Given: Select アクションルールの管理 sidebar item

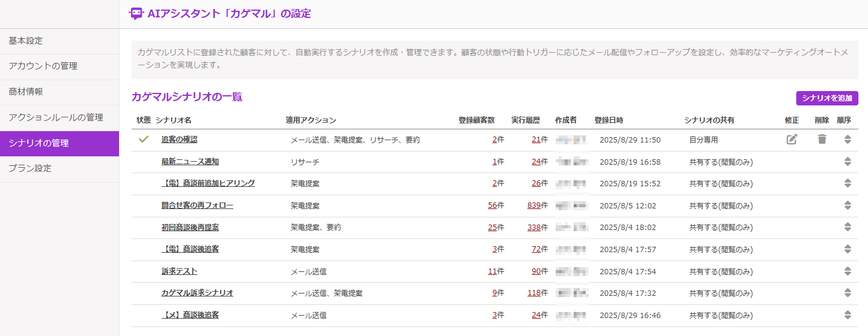Looking at the screenshot, I should 56,117.
